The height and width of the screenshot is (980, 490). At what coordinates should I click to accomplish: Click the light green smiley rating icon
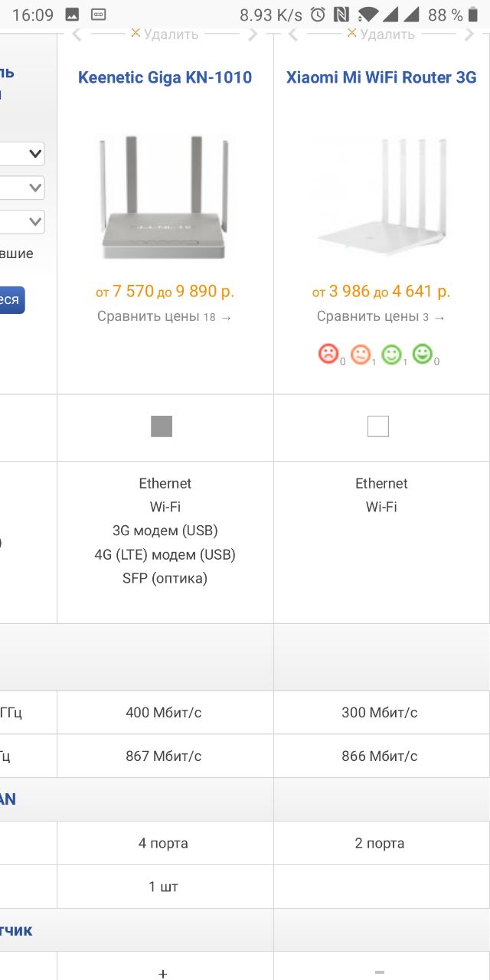[391, 354]
